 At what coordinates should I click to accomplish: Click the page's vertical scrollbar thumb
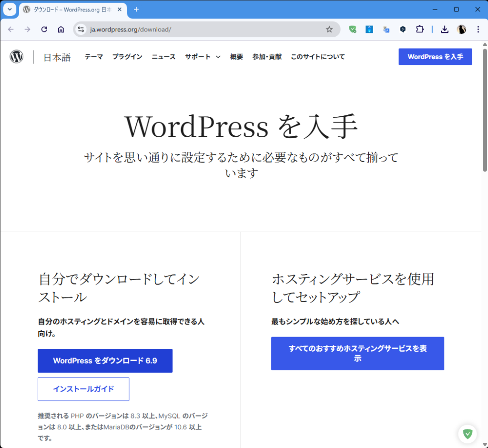point(485,110)
